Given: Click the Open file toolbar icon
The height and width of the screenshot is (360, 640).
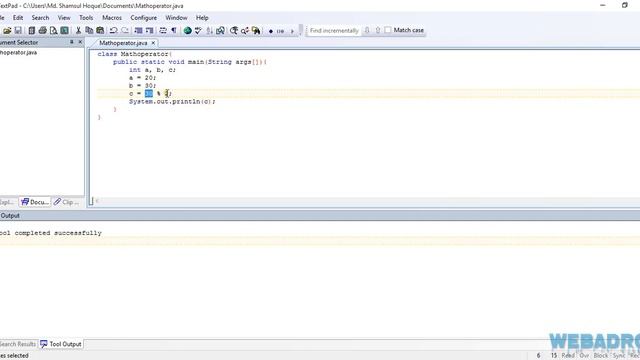Looking at the screenshot, I should tap(7, 31).
